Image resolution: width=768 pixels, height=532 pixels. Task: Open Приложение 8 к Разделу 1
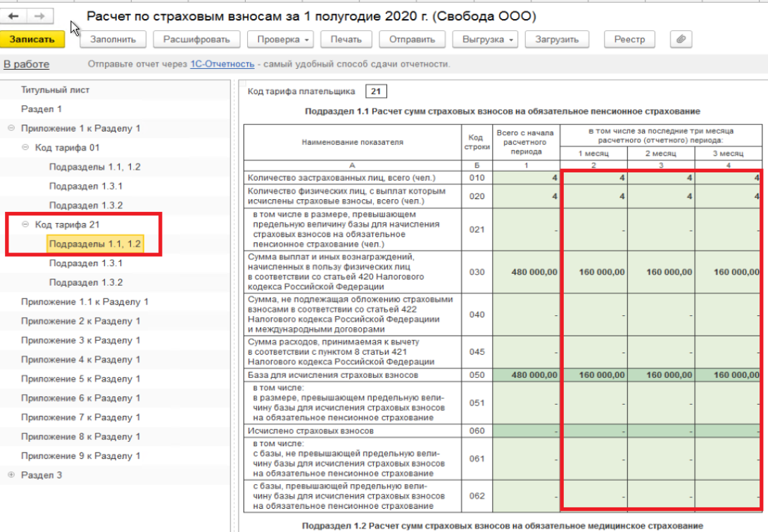point(80,436)
